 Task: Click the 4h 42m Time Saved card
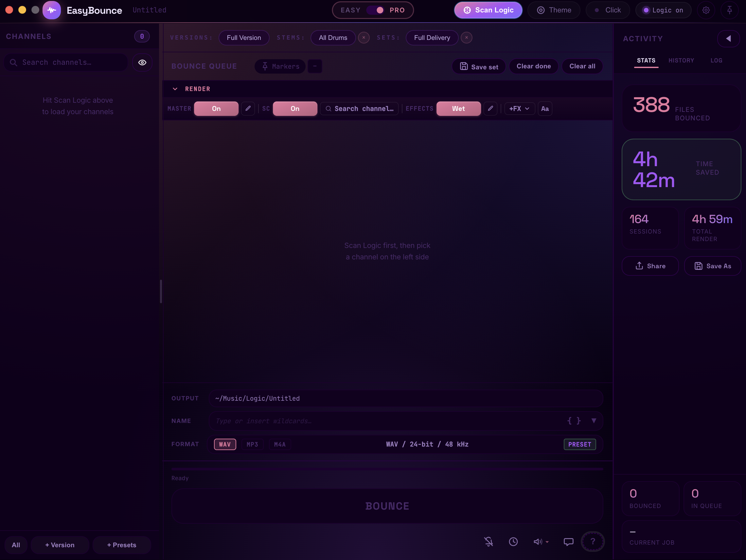681,169
